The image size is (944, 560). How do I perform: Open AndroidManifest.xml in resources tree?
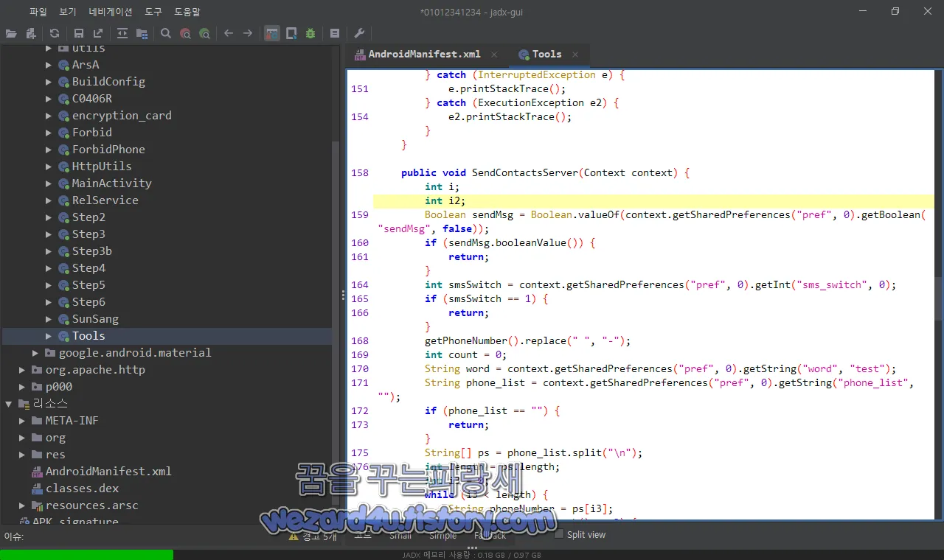click(108, 472)
